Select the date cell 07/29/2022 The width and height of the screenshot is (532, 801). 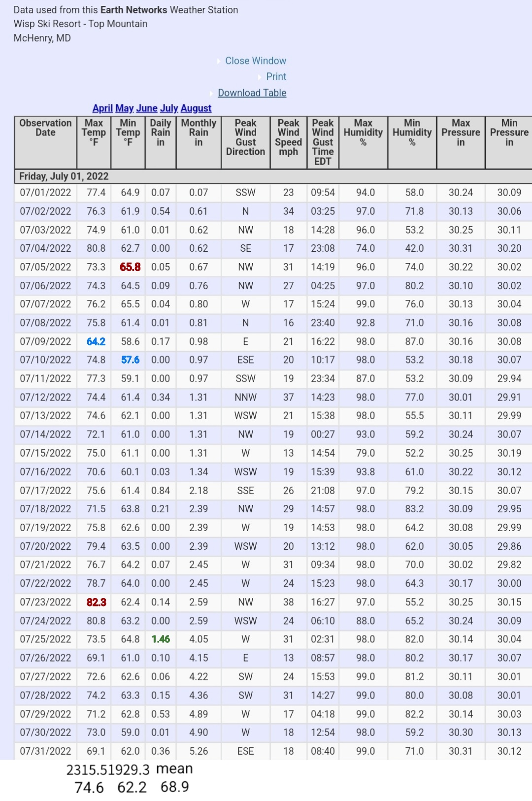pos(45,714)
